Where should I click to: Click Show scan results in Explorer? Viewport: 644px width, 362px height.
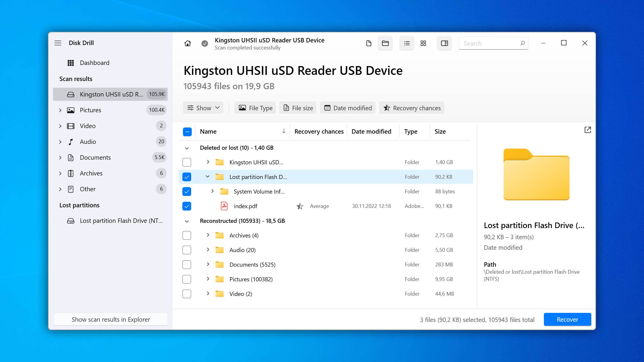[x=111, y=319]
